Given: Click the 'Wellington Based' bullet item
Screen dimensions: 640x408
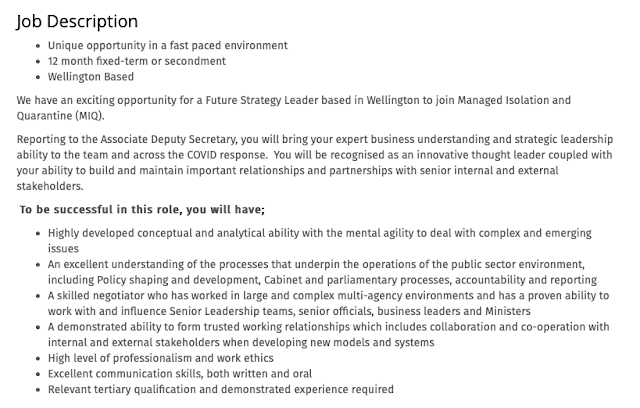Looking at the screenshot, I should tap(91, 77).
